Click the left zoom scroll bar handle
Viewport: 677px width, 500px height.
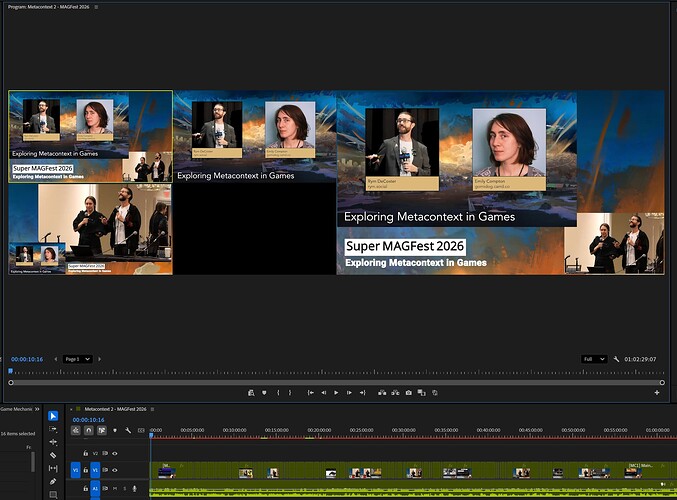pyautogui.click(x=11, y=383)
